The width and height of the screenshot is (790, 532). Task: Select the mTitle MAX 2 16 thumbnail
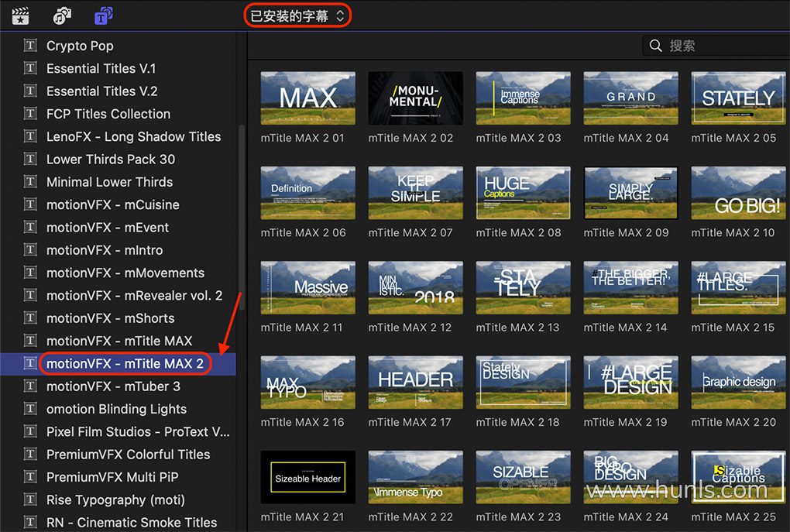pos(307,383)
